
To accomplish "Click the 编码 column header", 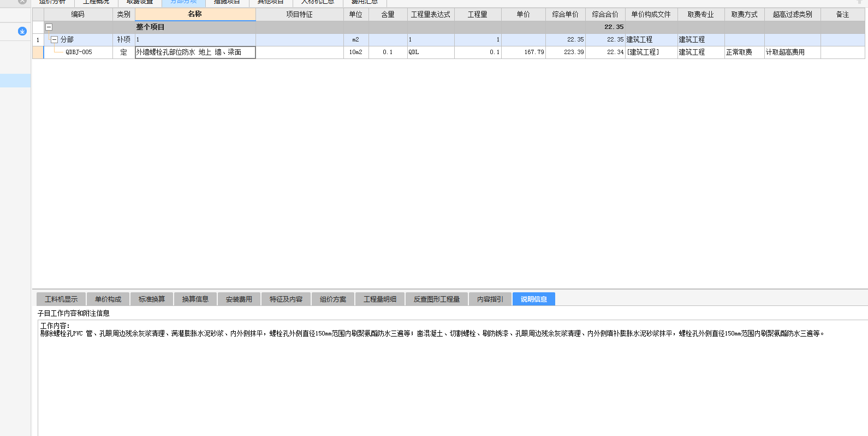I will click(x=78, y=14).
